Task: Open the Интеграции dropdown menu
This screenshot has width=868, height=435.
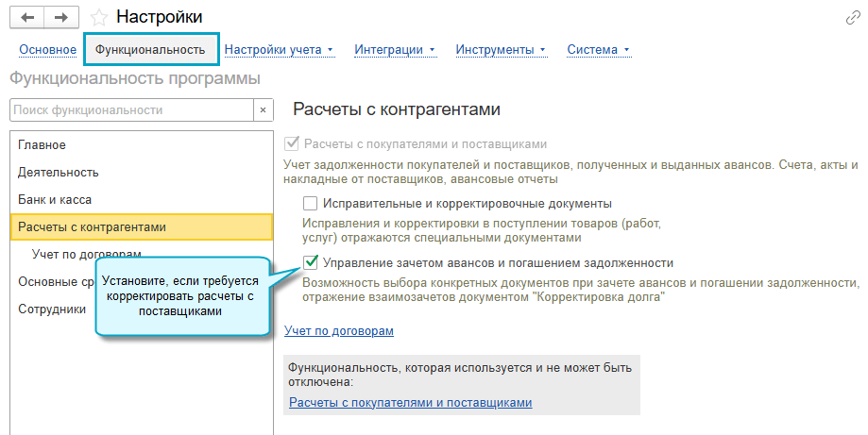Action: [395, 50]
